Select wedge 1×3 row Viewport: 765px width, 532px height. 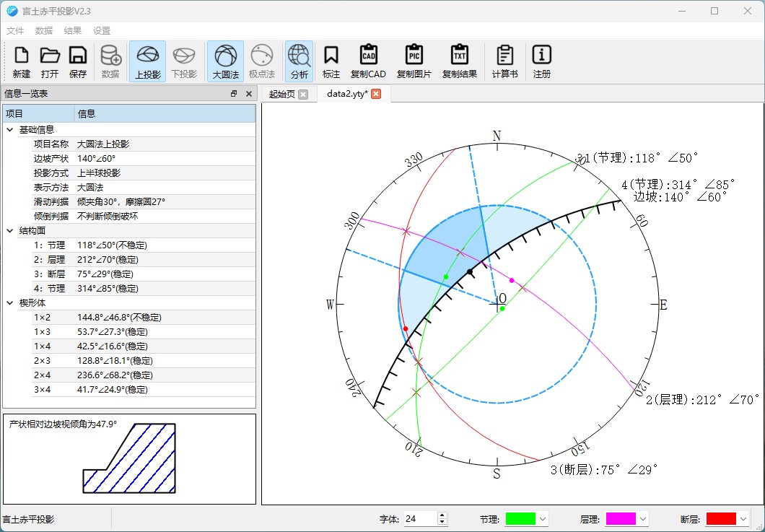pos(144,332)
